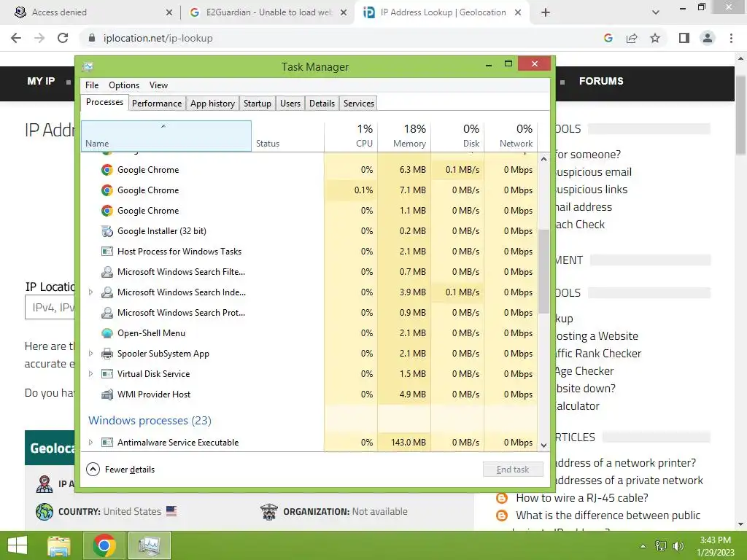Click the WMI Provider Host icon

pyautogui.click(x=107, y=394)
